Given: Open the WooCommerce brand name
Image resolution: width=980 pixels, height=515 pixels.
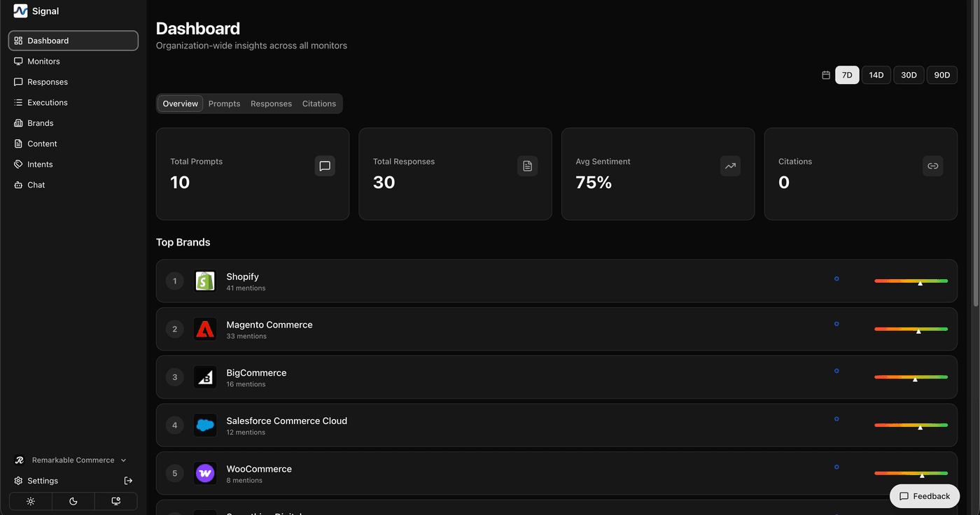Looking at the screenshot, I should tap(259, 469).
